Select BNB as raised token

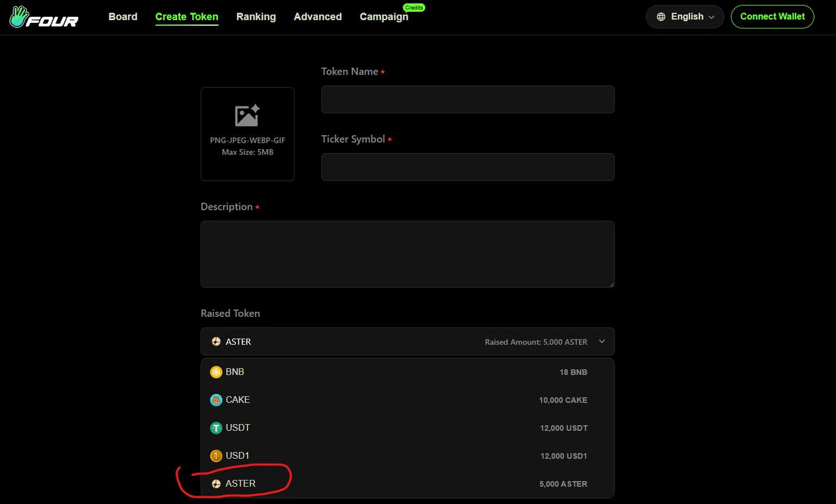click(x=408, y=372)
